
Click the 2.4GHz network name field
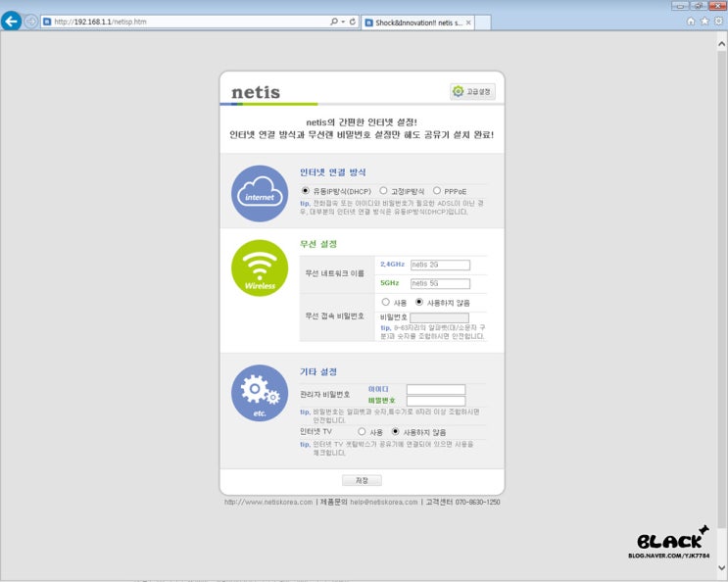pyautogui.click(x=440, y=265)
